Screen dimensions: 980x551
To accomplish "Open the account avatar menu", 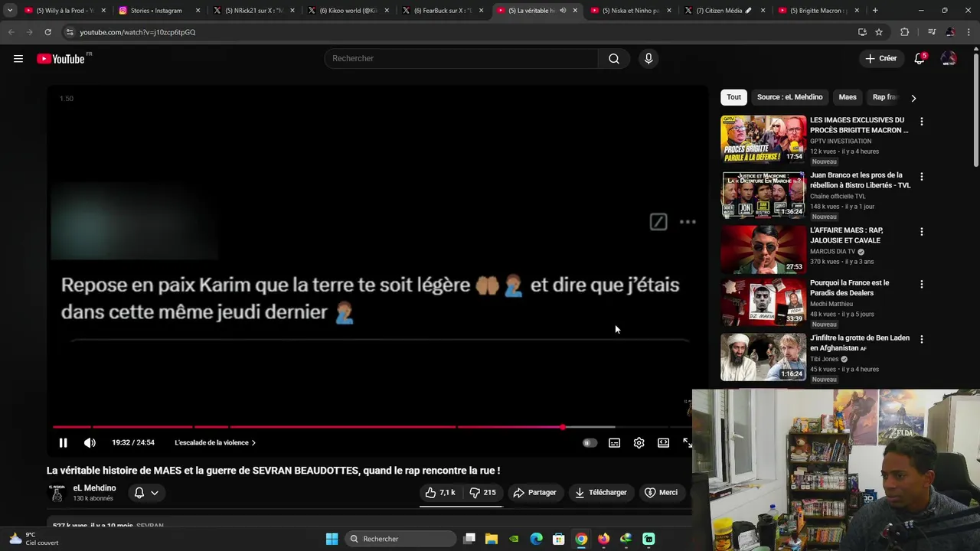I will click(949, 59).
